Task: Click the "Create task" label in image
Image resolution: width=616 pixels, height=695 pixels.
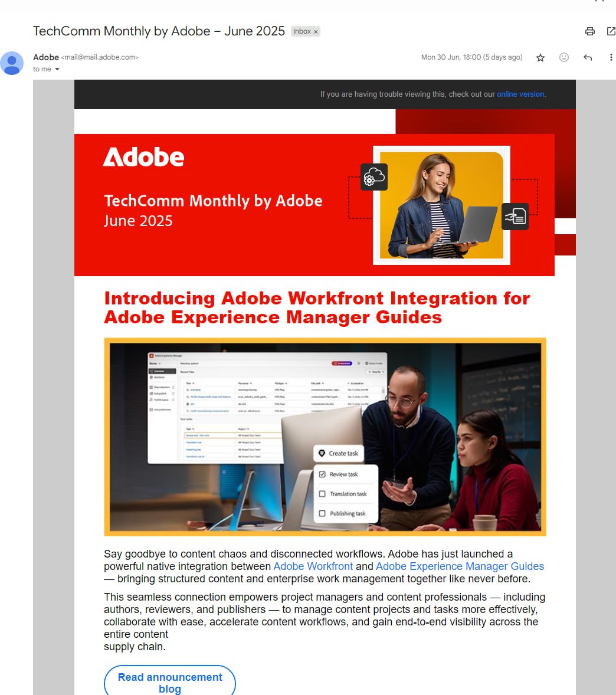Action: pyautogui.click(x=343, y=454)
